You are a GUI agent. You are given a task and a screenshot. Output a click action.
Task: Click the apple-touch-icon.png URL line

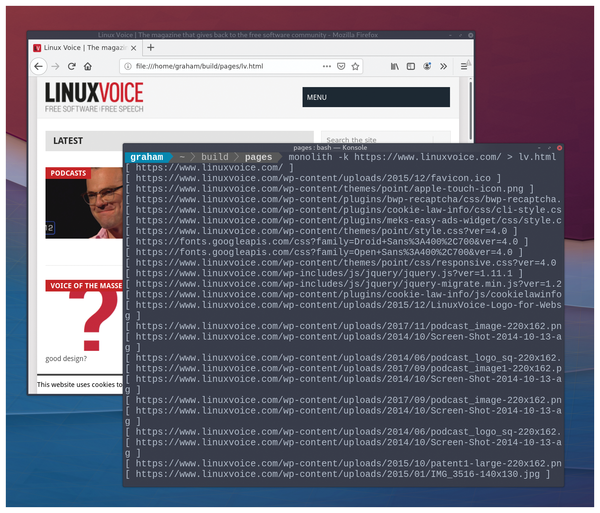click(330, 189)
